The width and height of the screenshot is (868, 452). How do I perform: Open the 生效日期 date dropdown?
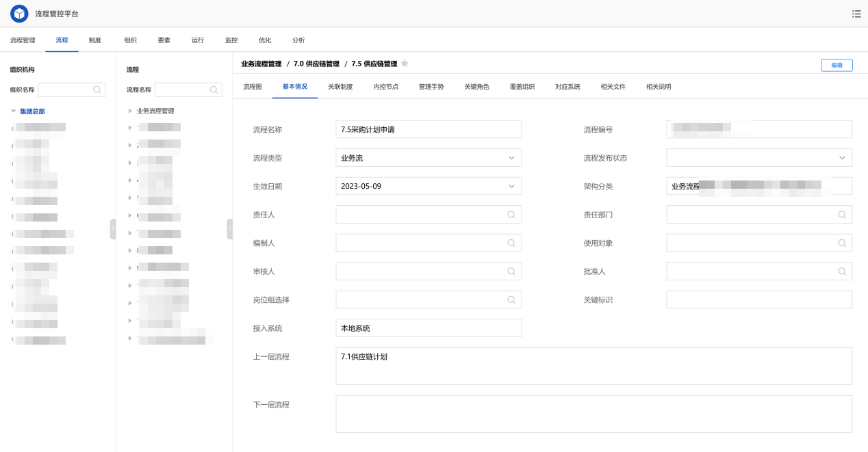(429, 186)
